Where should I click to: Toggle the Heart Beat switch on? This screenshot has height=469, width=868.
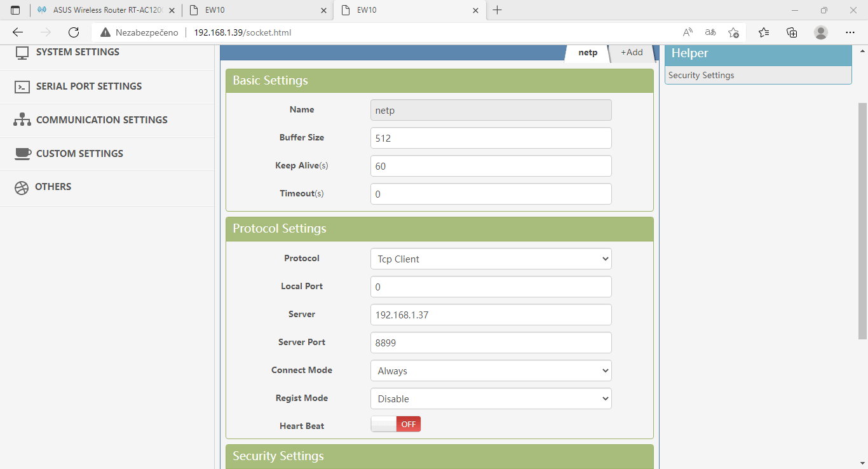396,425
